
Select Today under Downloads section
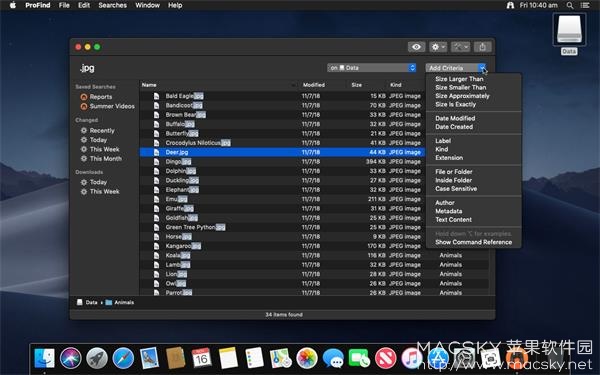94,182
